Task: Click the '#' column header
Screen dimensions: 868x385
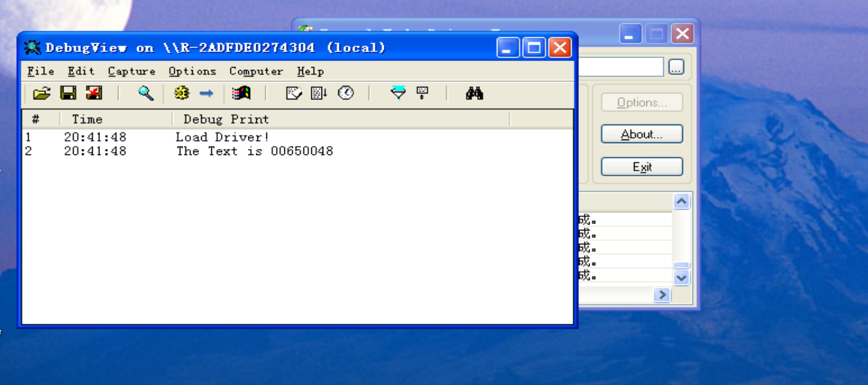Action: pyautogui.click(x=41, y=119)
